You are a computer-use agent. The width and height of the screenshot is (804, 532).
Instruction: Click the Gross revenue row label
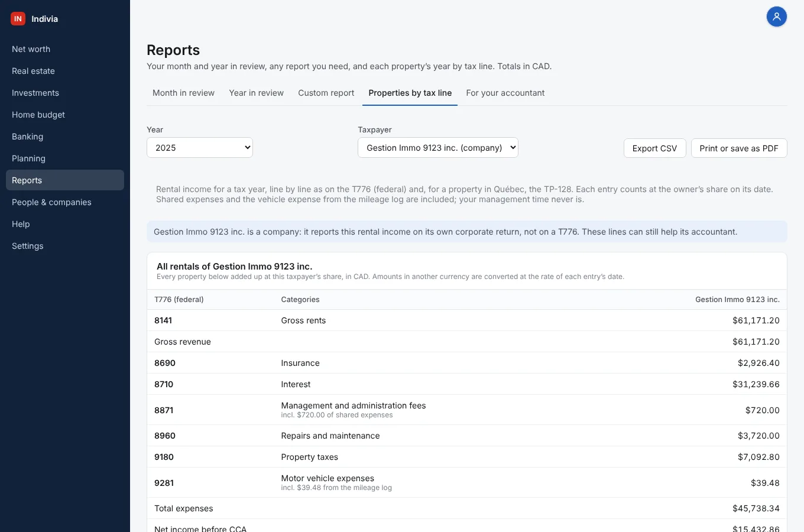[x=183, y=342]
